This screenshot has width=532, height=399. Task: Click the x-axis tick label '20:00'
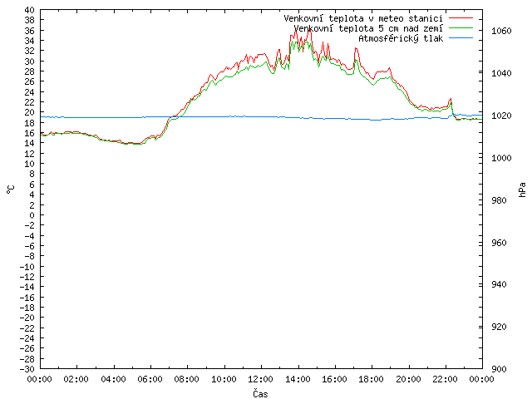[408, 379]
